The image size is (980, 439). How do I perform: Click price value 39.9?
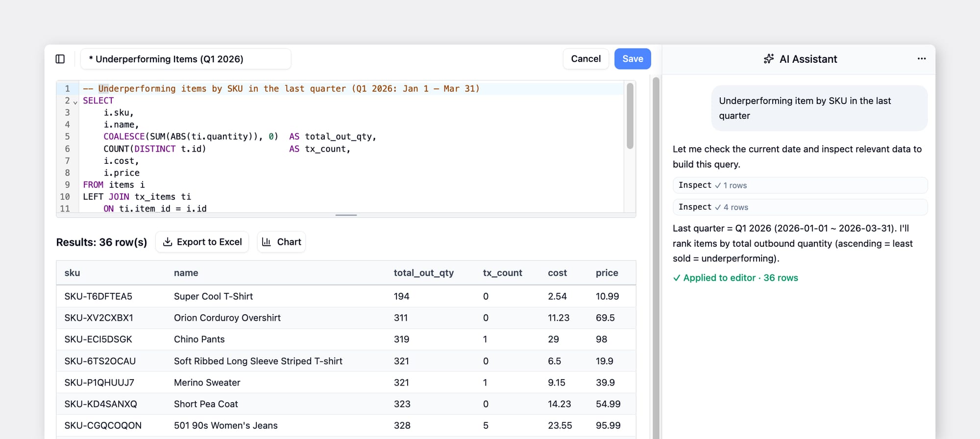tap(605, 383)
